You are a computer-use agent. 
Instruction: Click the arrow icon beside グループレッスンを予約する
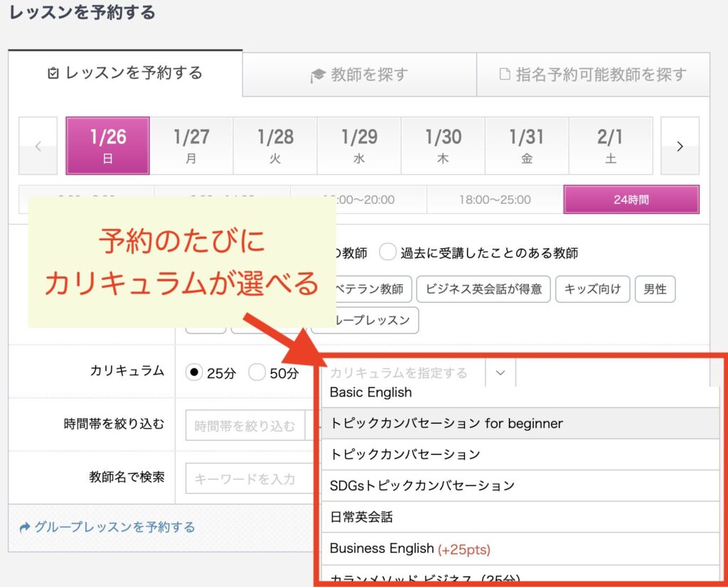[x=25, y=527]
